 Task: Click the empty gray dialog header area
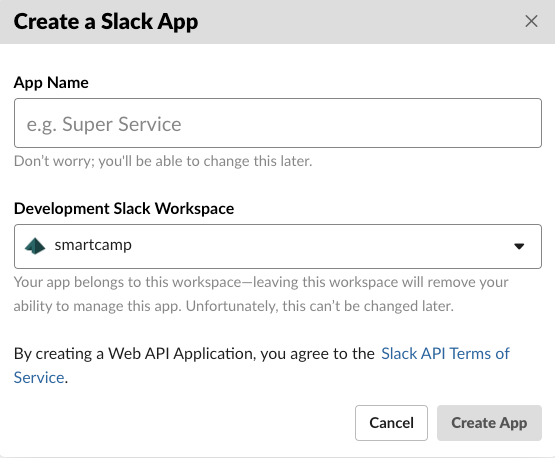[x=361, y=21]
